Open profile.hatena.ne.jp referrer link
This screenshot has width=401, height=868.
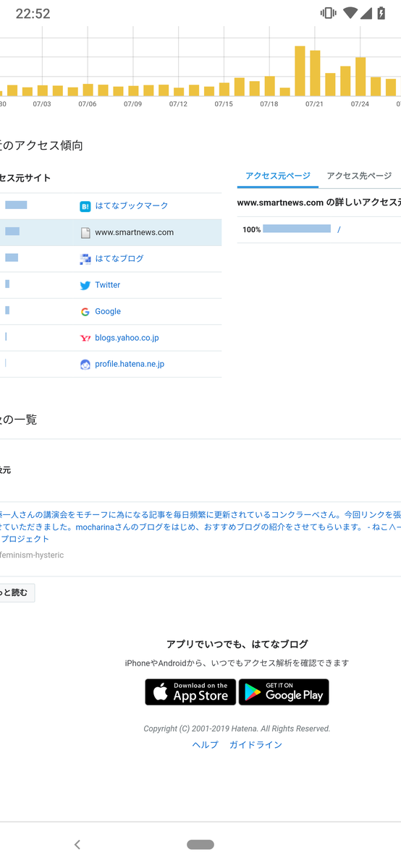(130, 365)
